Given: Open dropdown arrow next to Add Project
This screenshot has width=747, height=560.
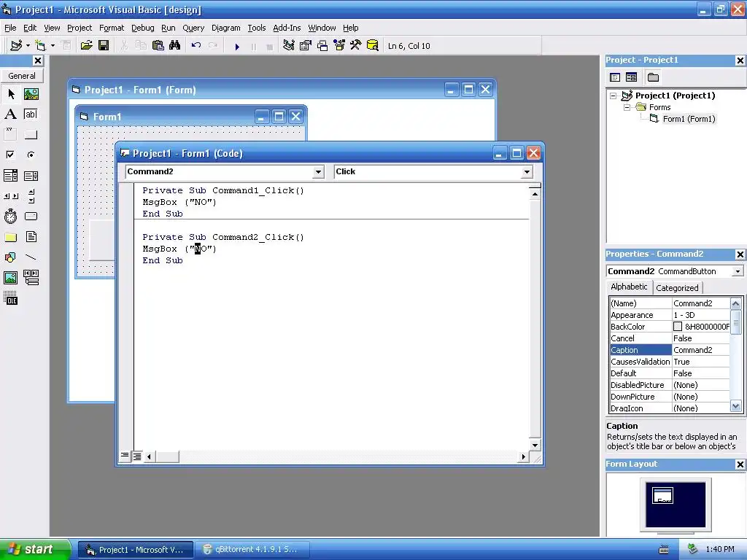Looking at the screenshot, I should [x=28, y=46].
